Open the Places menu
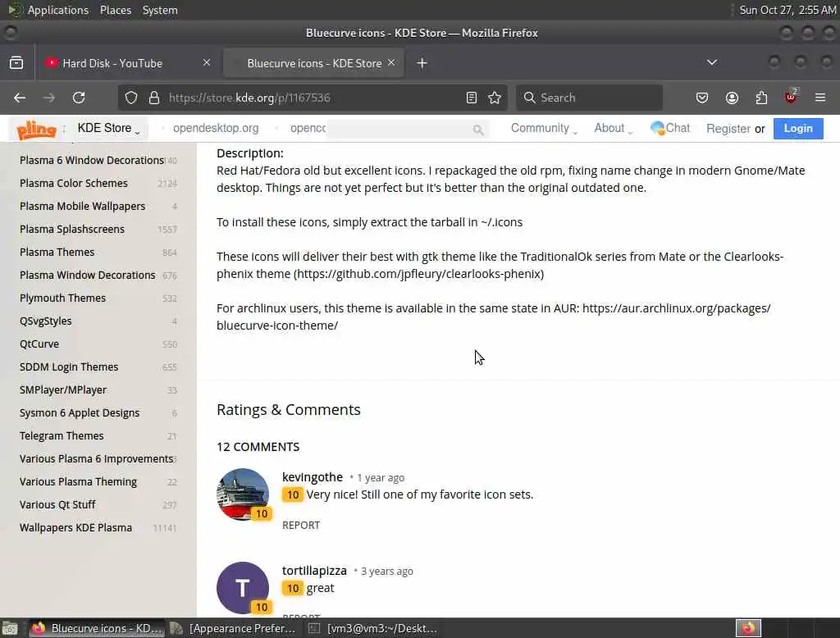This screenshot has width=840, height=638. pos(115,10)
